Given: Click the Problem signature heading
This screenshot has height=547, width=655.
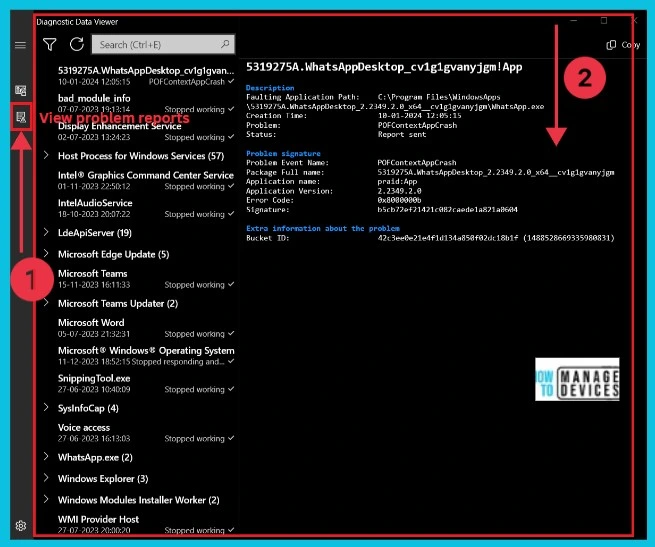Looking at the screenshot, I should tap(283, 153).
